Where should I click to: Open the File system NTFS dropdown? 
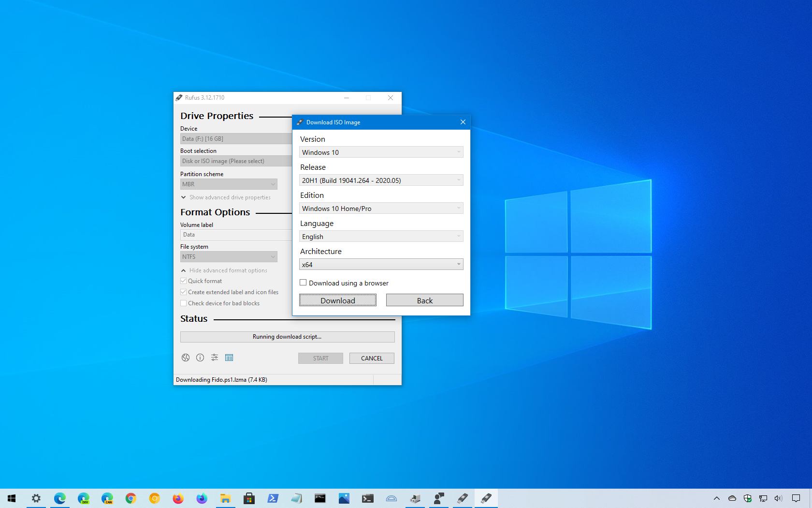coord(229,256)
